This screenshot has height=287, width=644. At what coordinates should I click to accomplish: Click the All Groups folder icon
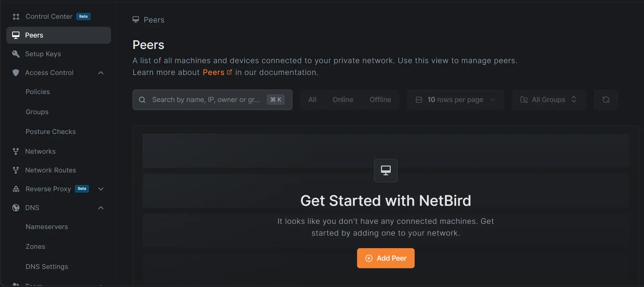coord(524,100)
